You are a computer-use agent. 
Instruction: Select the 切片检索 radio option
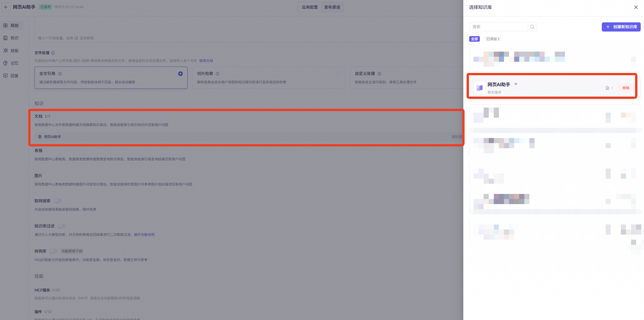click(x=338, y=74)
